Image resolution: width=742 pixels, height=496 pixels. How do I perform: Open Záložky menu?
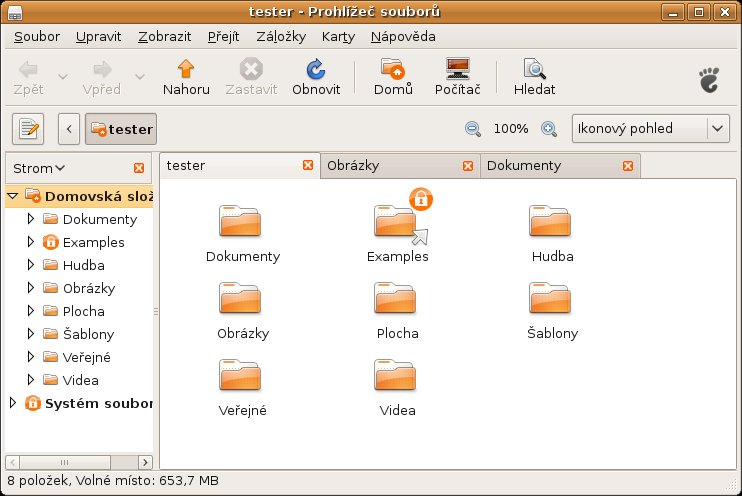click(281, 36)
